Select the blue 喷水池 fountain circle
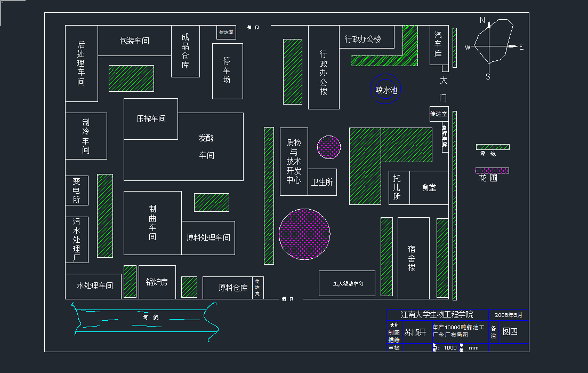 386,91
